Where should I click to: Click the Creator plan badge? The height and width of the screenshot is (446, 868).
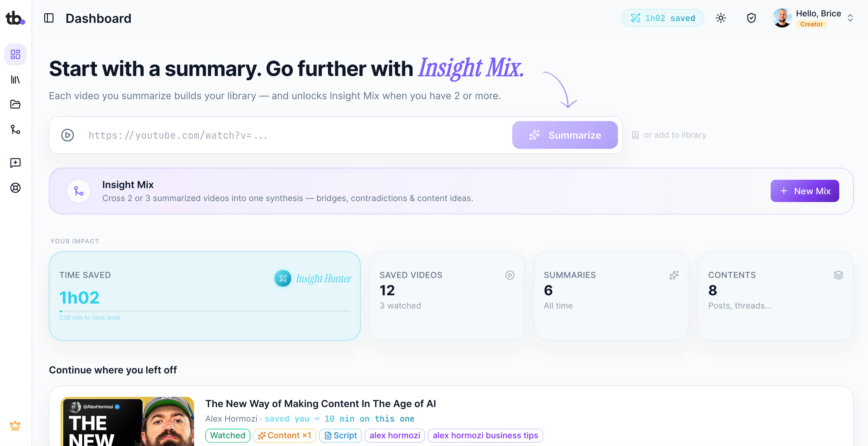pos(811,24)
